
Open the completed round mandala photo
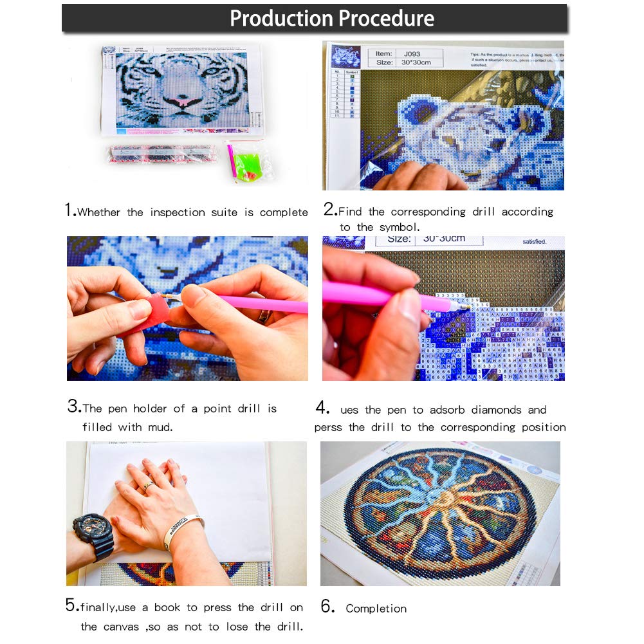tap(440, 514)
